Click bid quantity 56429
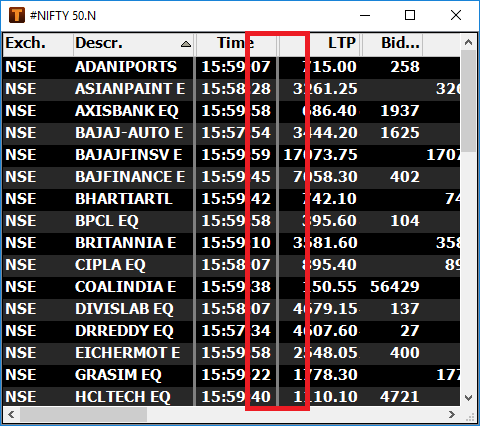480x426 pixels. click(x=395, y=287)
